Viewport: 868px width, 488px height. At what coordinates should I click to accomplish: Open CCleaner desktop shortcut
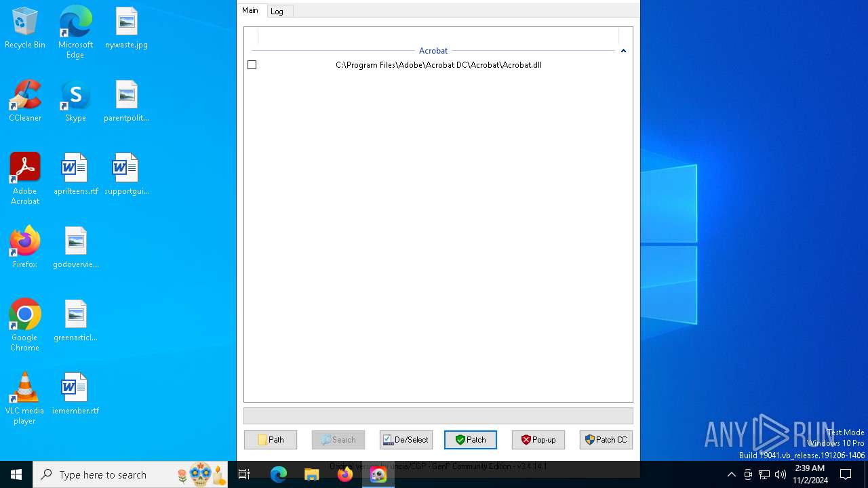coord(25,102)
